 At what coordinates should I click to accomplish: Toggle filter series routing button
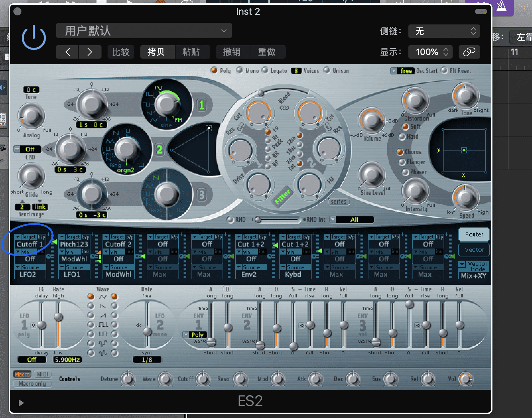click(338, 202)
